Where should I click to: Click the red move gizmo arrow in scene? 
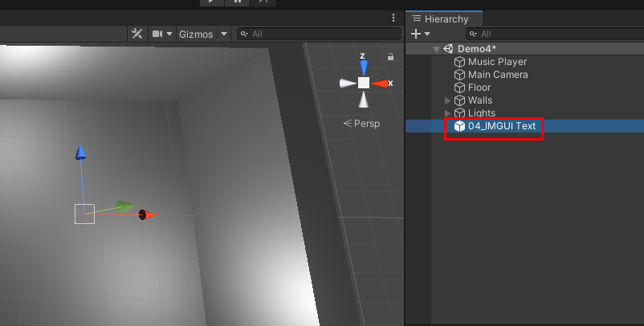[148, 214]
